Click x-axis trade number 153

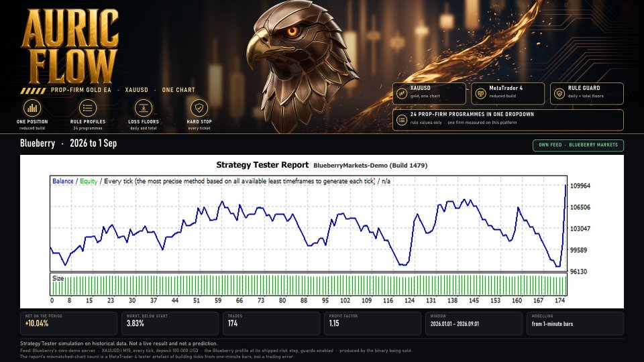click(x=495, y=300)
